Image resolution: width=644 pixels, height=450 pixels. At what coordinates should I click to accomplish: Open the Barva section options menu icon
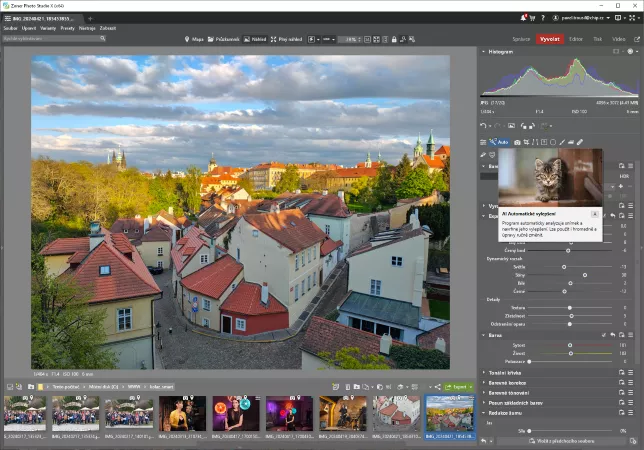(x=632, y=335)
